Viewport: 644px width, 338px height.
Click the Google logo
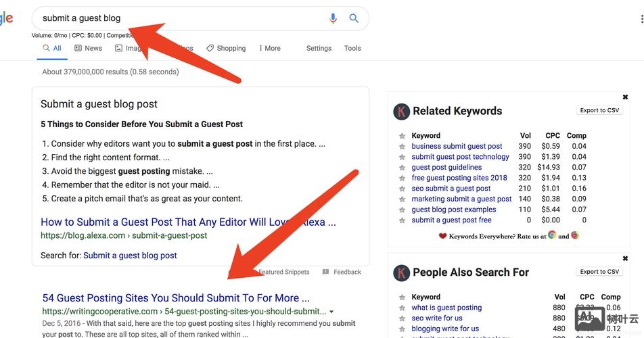tap(7, 19)
